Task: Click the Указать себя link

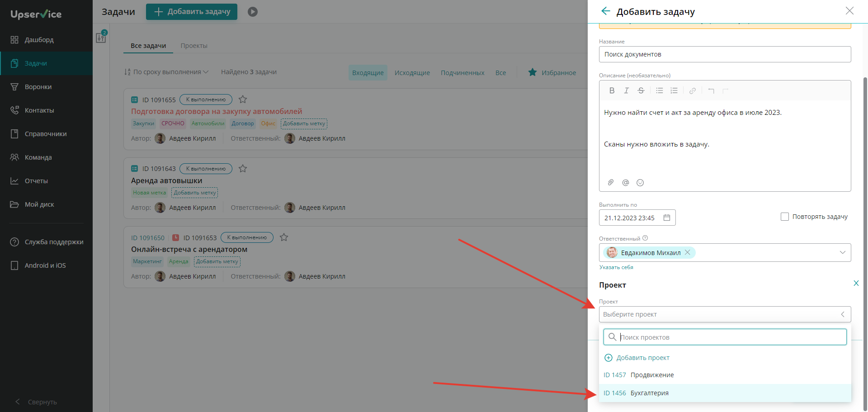Action: coord(616,267)
